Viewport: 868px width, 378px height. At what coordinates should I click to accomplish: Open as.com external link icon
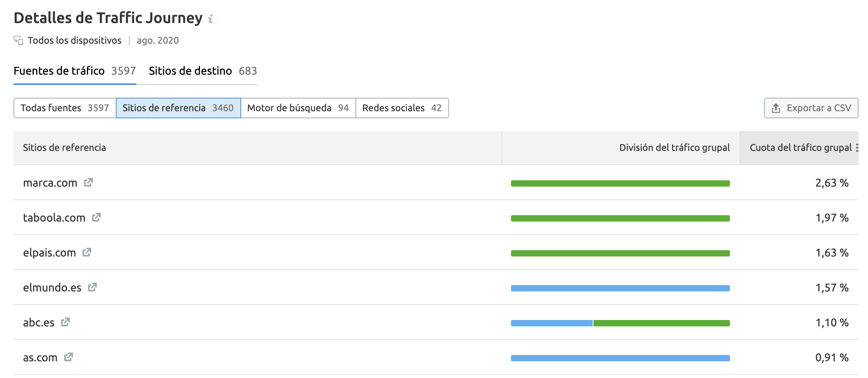tap(69, 357)
